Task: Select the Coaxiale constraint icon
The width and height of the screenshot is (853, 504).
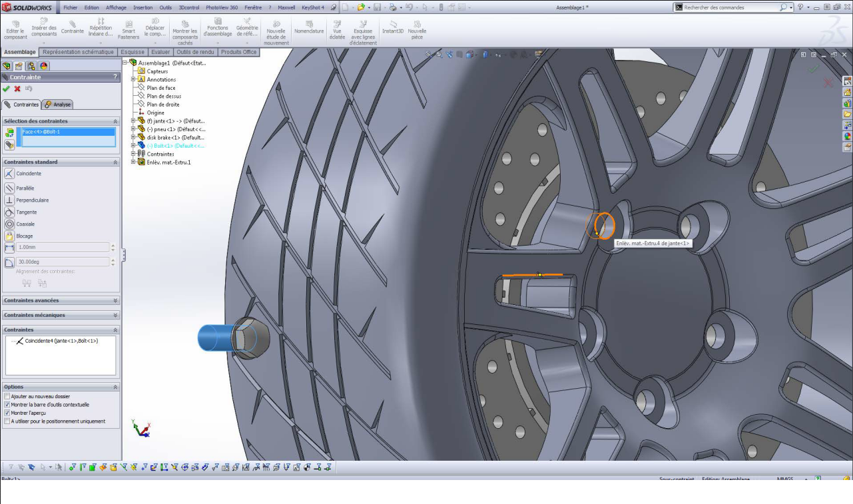Action: (9, 224)
